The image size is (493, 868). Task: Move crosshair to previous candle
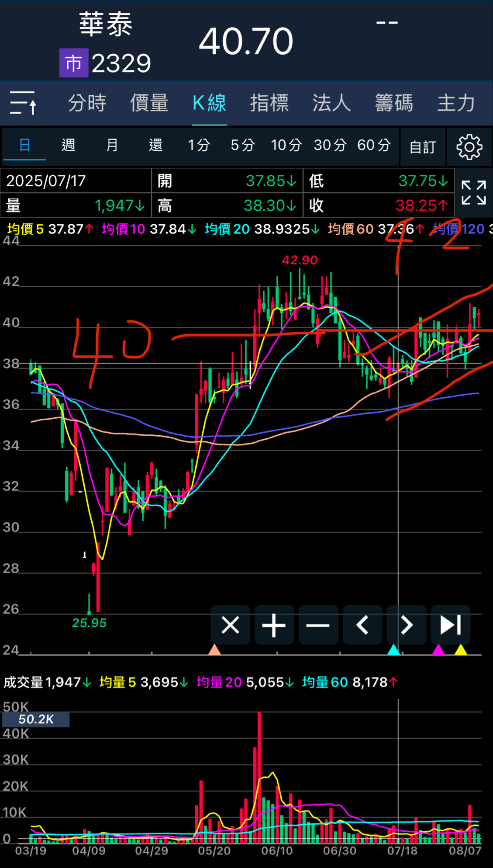pyautogui.click(x=362, y=625)
